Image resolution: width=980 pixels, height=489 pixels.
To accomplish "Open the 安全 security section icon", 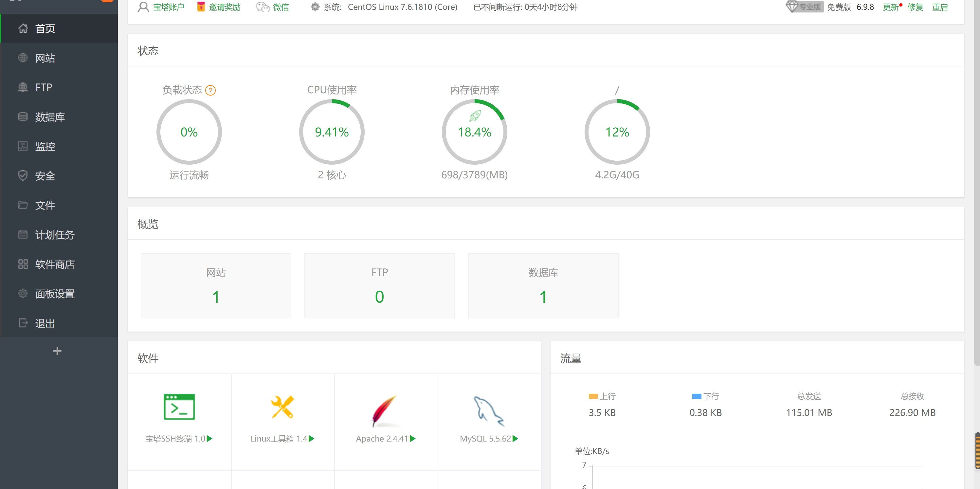I will click(x=23, y=176).
